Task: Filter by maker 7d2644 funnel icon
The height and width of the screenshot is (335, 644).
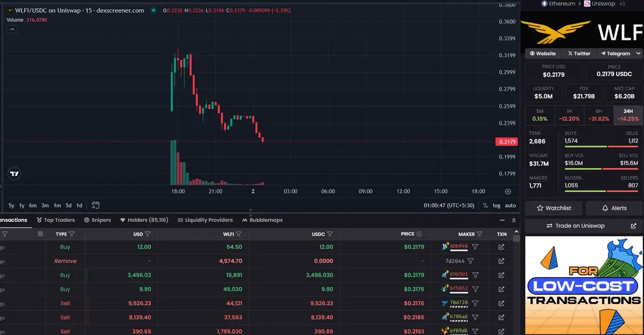Action: click(x=471, y=261)
